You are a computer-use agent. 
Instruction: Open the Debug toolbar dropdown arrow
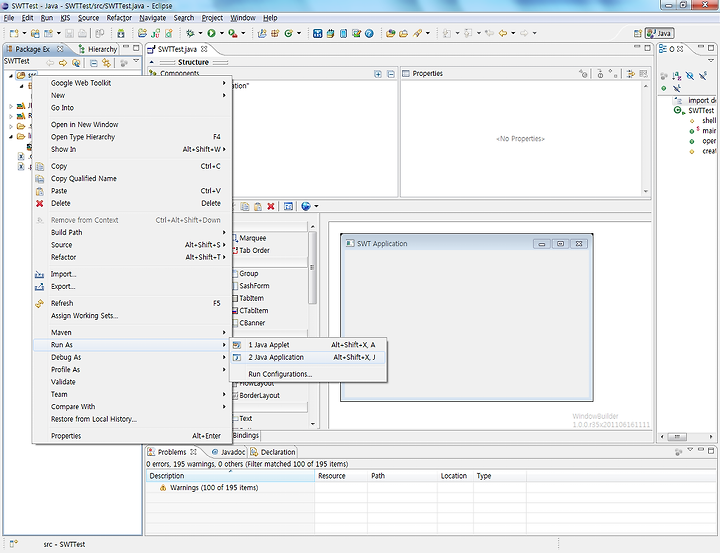(200, 33)
